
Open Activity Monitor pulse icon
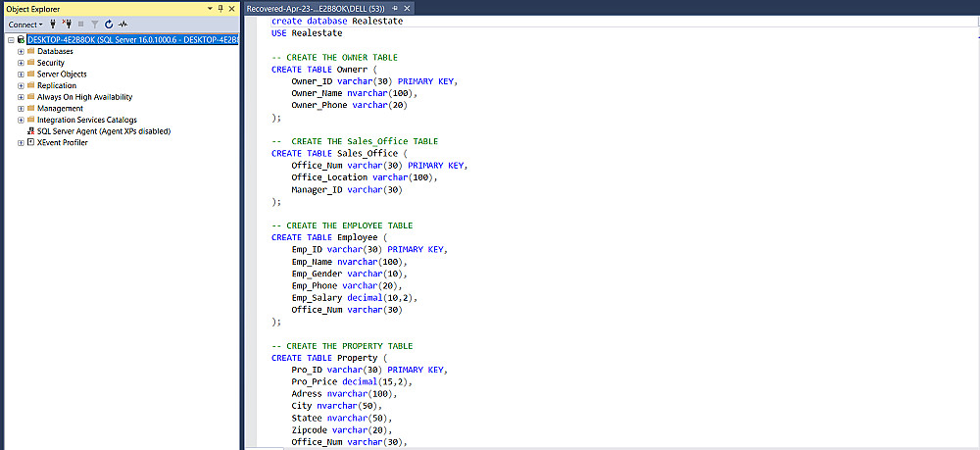pyautogui.click(x=123, y=25)
